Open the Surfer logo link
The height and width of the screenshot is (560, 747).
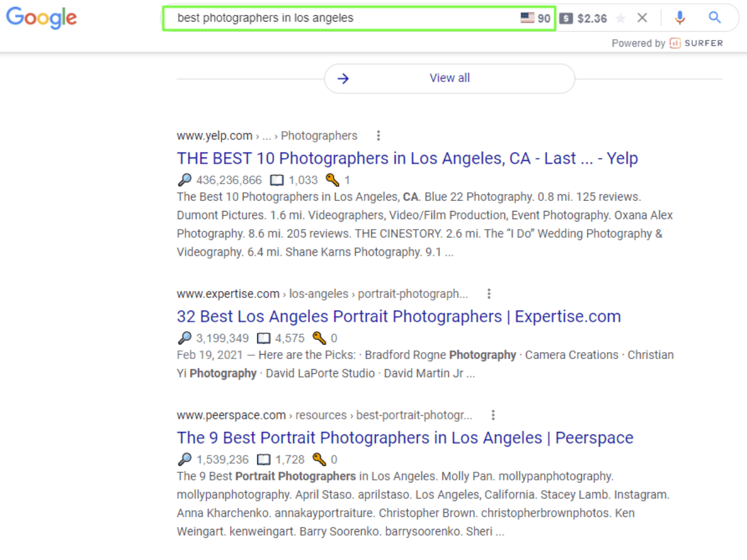click(696, 43)
